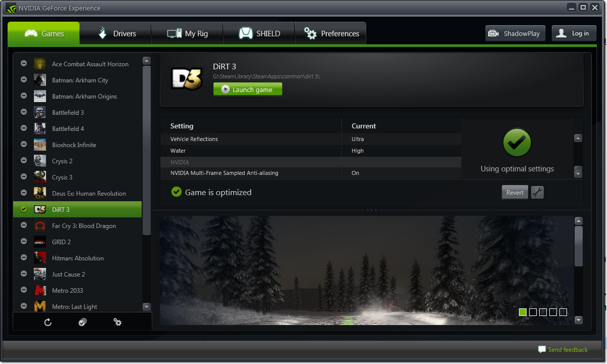Screen dimensions: 607x364
Task: Click the NVIDIA logo in title bar
Action: click(x=11, y=8)
